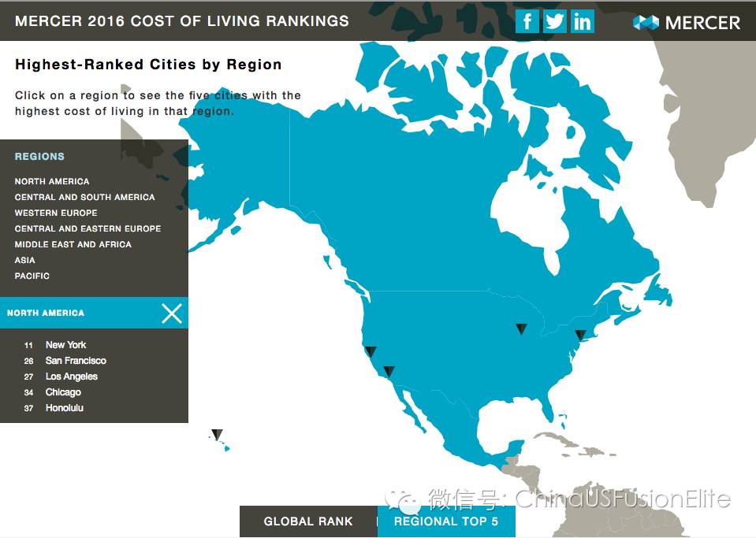
Task: Choose Middle East and Africa region
Action: pos(73,245)
